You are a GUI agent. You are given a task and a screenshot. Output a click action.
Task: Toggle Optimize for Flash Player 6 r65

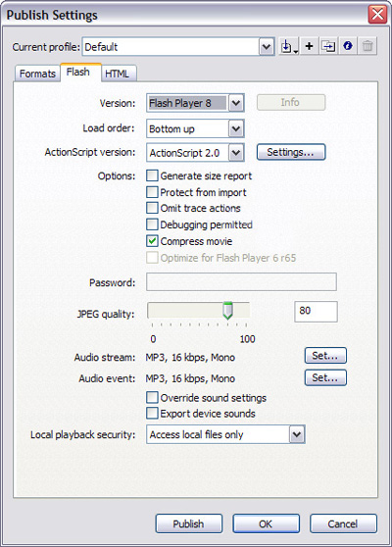[x=152, y=258]
